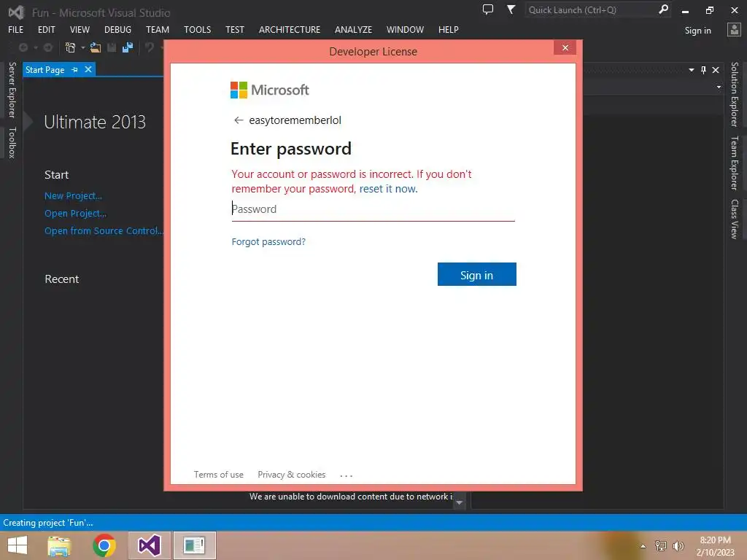Click Terms of use link
The height and width of the screenshot is (560, 747).
tap(218, 475)
